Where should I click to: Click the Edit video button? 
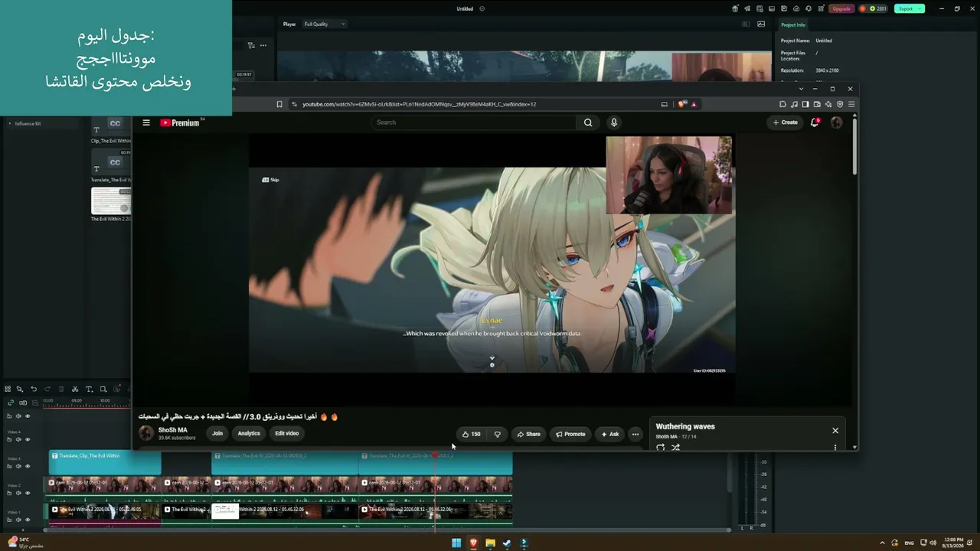[287, 433]
